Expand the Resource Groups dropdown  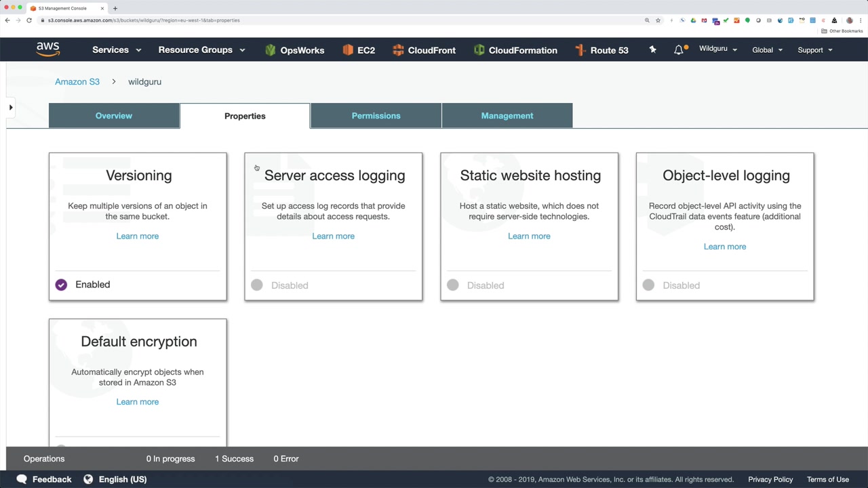[x=201, y=49]
